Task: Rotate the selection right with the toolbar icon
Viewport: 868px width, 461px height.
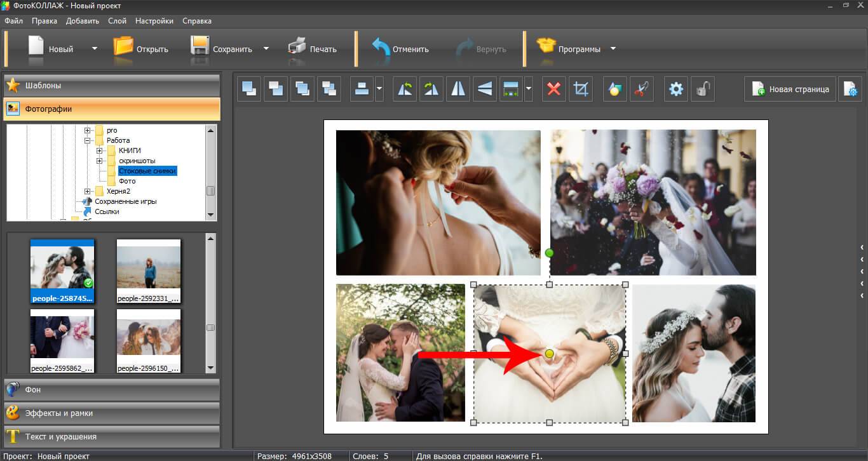Action: click(x=431, y=89)
